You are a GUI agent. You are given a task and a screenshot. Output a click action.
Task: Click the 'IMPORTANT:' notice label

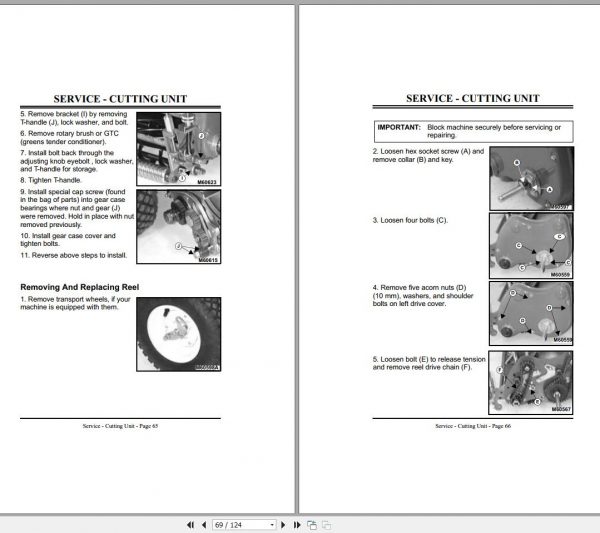tap(399, 127)
